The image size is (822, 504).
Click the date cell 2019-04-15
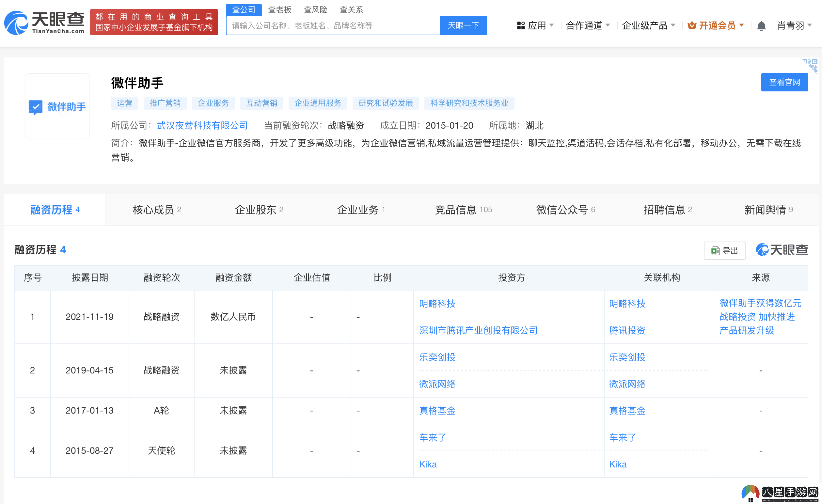89,370
